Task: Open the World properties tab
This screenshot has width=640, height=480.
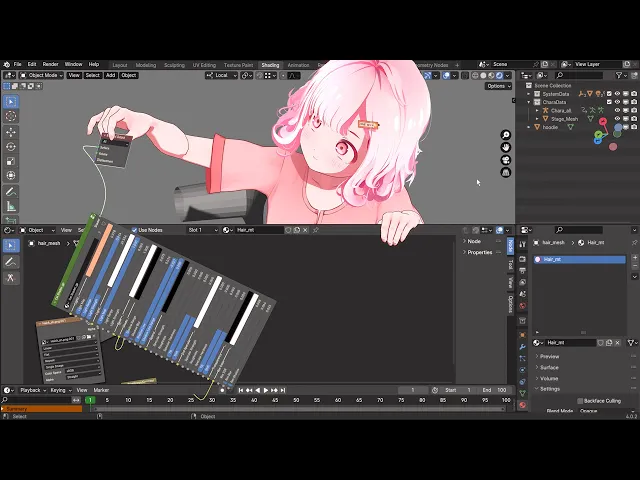Action: [x=522, y=306]
